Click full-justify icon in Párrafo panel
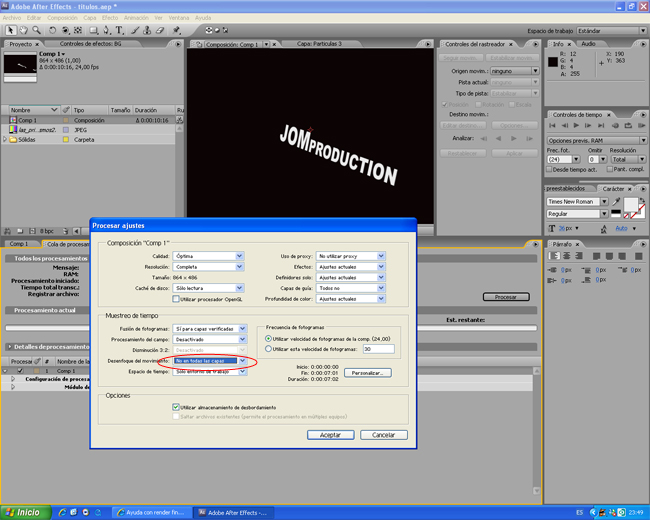The height and width of the screenshot is (520, 650). [x=638, y=256]
